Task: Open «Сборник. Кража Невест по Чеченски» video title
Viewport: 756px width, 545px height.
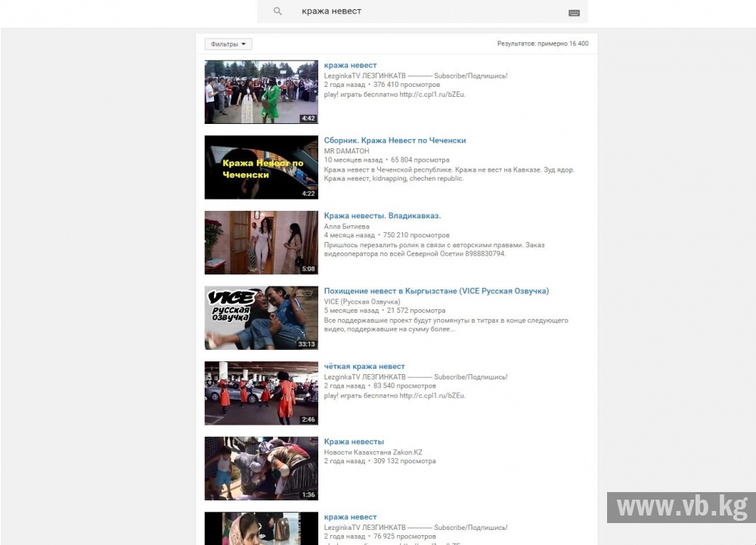Action: point(395,141)
